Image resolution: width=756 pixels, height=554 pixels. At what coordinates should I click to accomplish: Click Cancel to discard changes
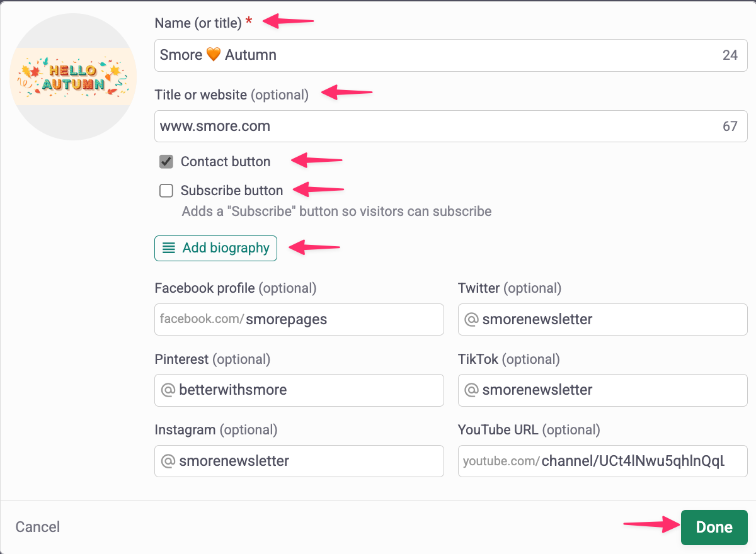pyautogui.click(x=38, y=527)
